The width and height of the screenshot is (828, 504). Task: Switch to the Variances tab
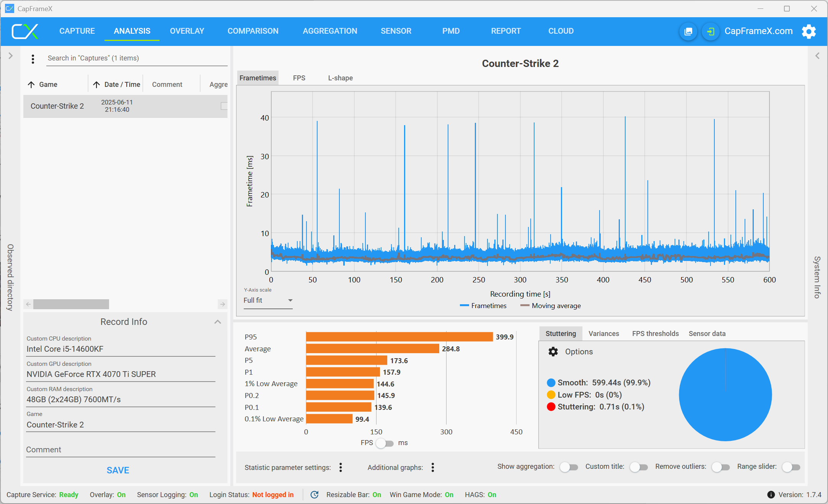click(x=604, y=334)
